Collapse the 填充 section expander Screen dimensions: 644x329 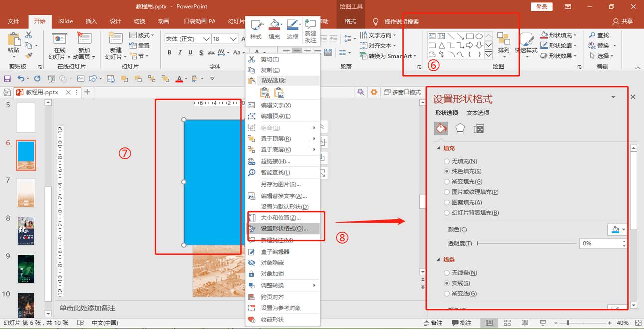[x=439, y=148]
